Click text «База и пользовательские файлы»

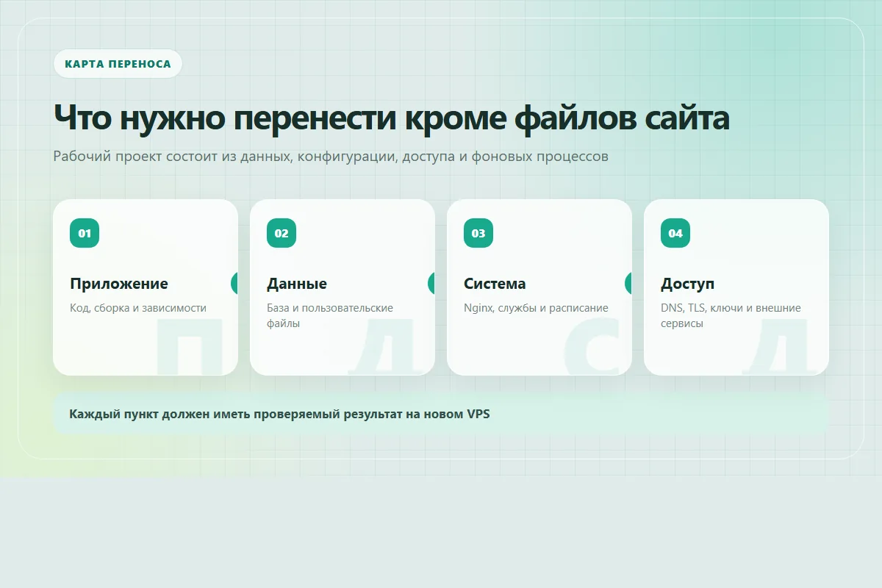[x=330, y=315]
